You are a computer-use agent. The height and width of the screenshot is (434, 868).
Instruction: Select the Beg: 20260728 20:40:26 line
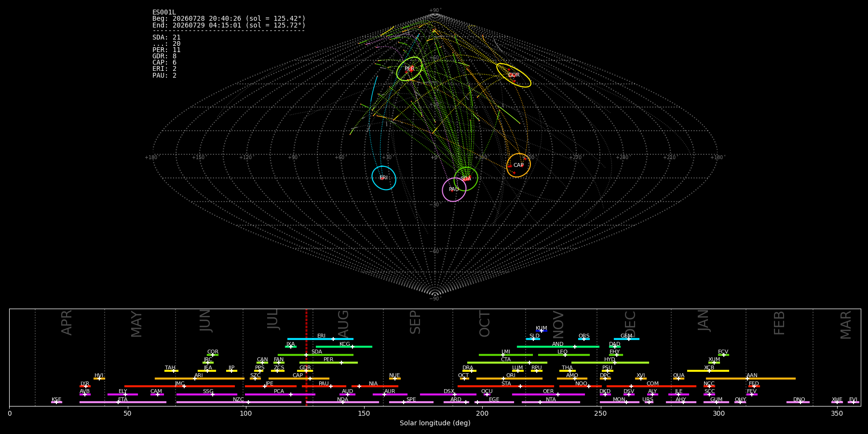coord(229,19)
